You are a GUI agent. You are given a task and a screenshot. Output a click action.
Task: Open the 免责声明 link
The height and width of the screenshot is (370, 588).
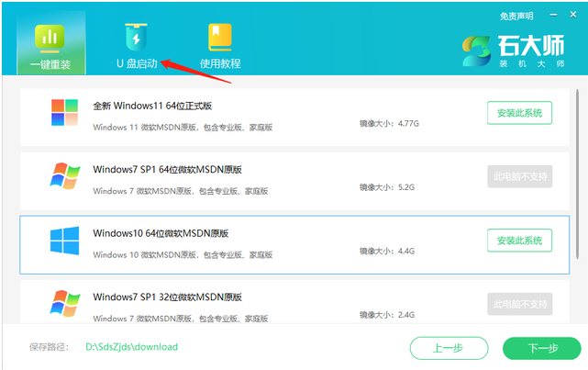pos(516,17)
